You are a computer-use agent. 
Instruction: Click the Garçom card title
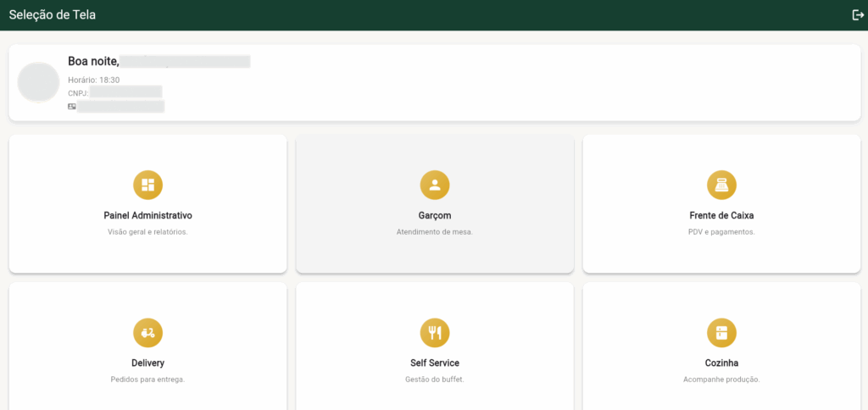(x=435, y=215)
